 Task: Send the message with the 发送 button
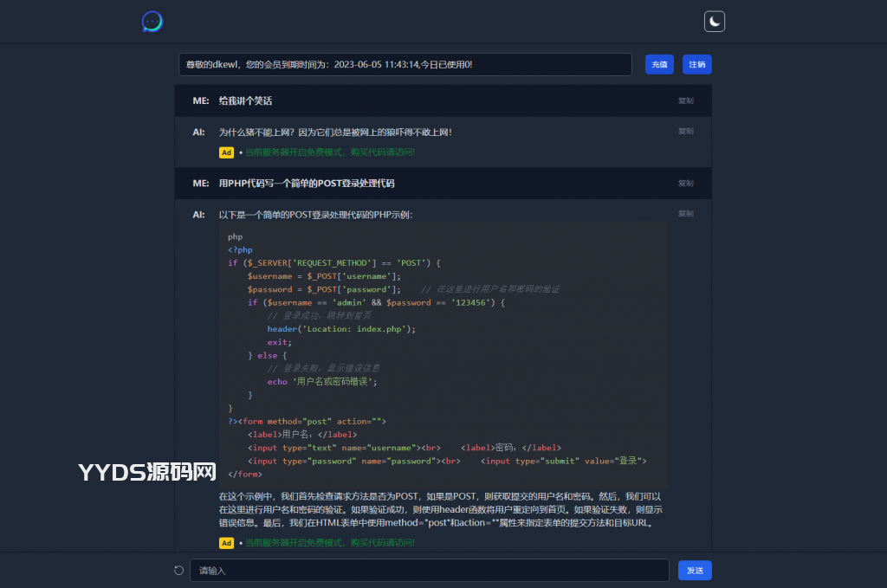click(x=695, y=570)
